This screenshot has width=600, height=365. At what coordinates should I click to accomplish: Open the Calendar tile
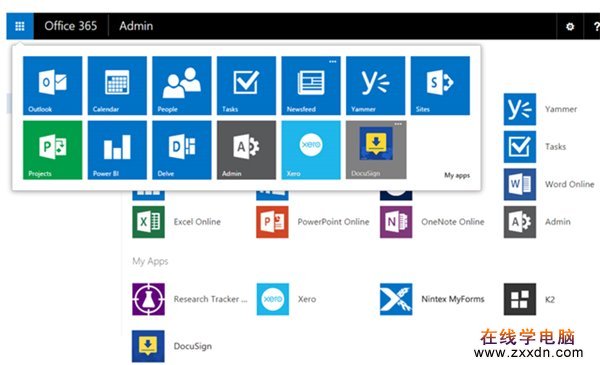[117, 85]
